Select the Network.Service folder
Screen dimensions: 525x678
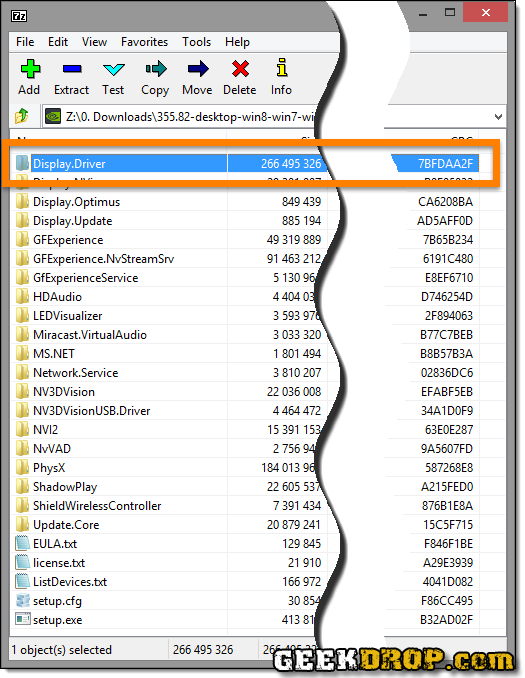tap(76, 373)
